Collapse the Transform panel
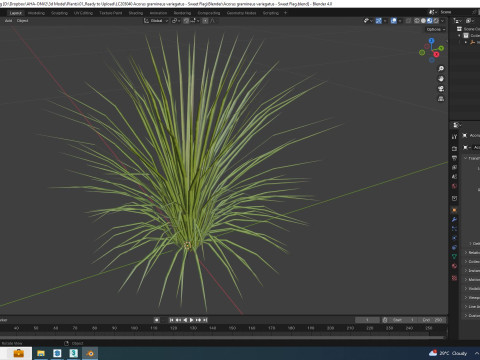Image resolution: width=480 pixels, height=360 pixels. [465, 158]
